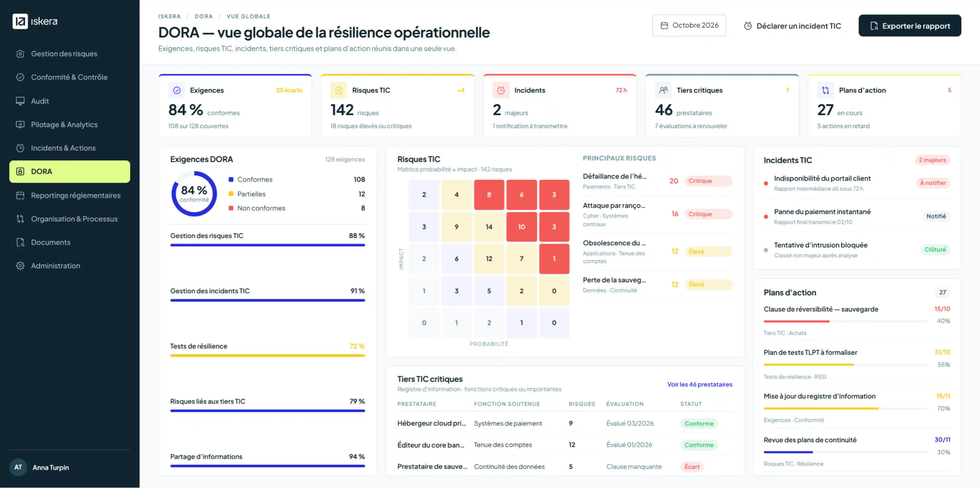Click the Incidents & Actions clock icon

[x=20, y=148]
